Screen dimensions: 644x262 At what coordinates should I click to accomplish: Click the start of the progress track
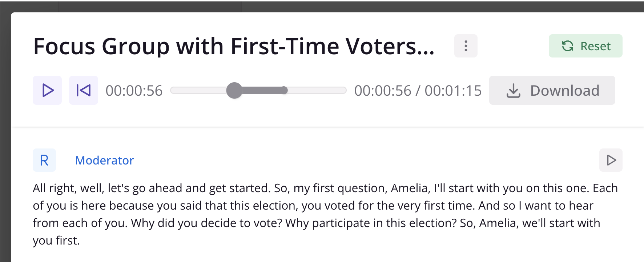pyautogui.click(x=173, y=90)
